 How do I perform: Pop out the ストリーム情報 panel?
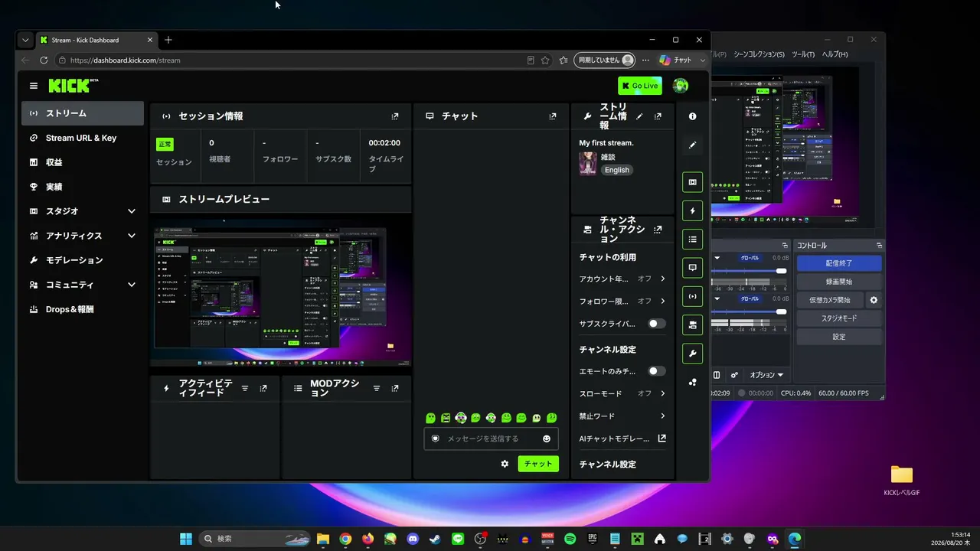coord(658,116)
